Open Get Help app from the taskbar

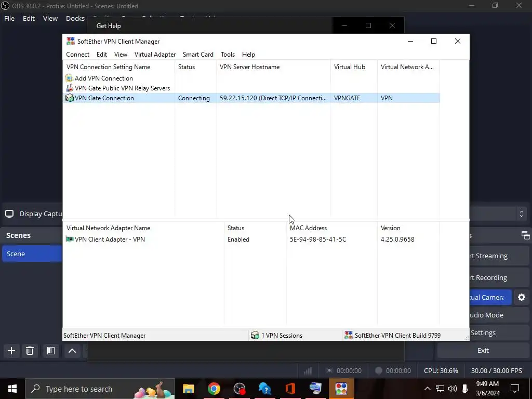[x=264, y=389]
